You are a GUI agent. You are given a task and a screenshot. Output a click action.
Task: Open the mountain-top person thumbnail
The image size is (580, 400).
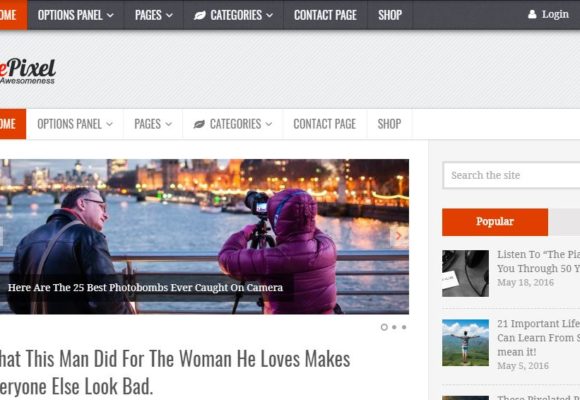tap(465, 343)
